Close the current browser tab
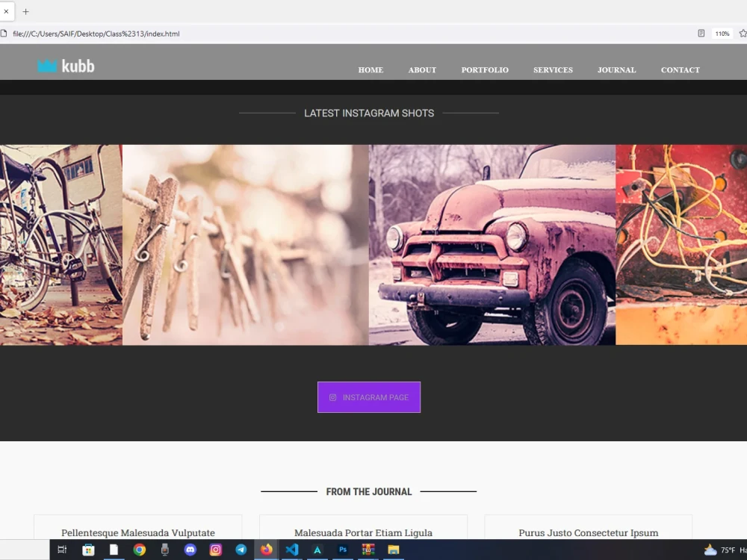The image size is (747, 560). (6, 11)
